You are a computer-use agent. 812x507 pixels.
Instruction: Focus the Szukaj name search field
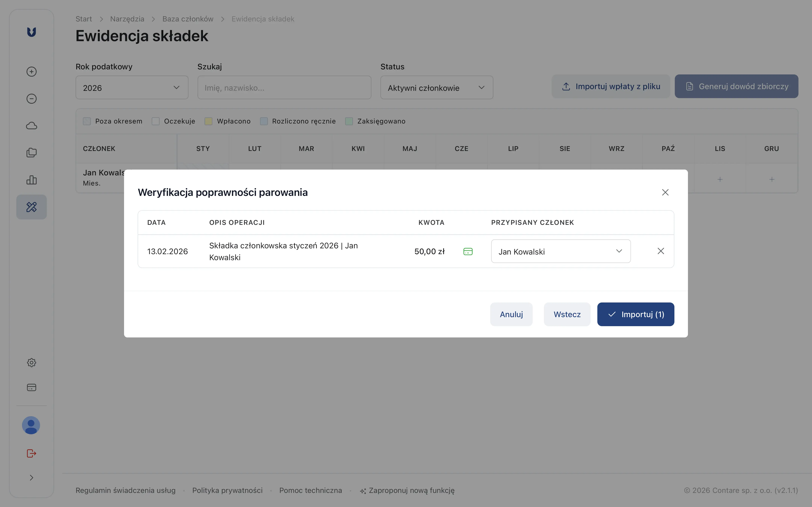click(x=284, y=88)
